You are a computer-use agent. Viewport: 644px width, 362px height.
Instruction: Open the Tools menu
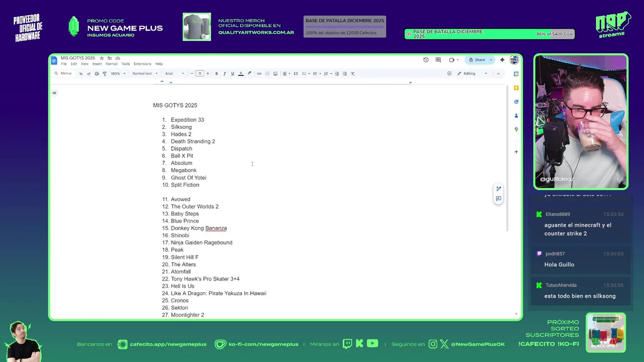click(125, 64)
